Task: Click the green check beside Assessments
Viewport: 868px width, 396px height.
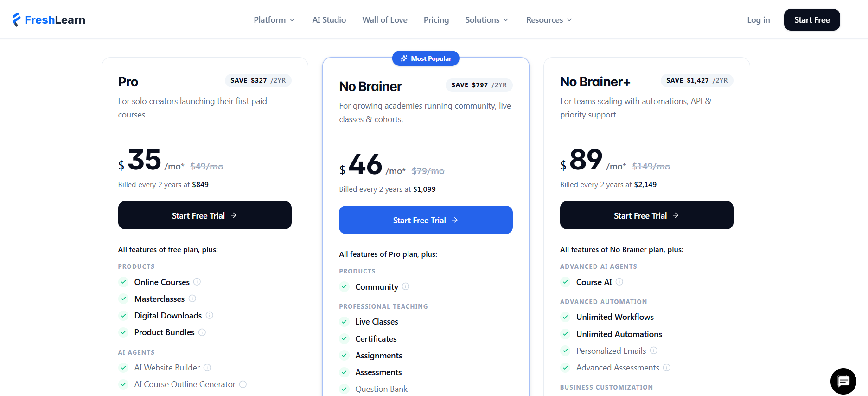Action: pos(344,372)
